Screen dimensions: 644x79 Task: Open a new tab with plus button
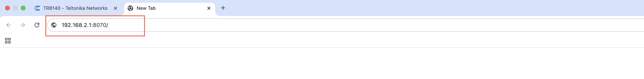[223, 8]
